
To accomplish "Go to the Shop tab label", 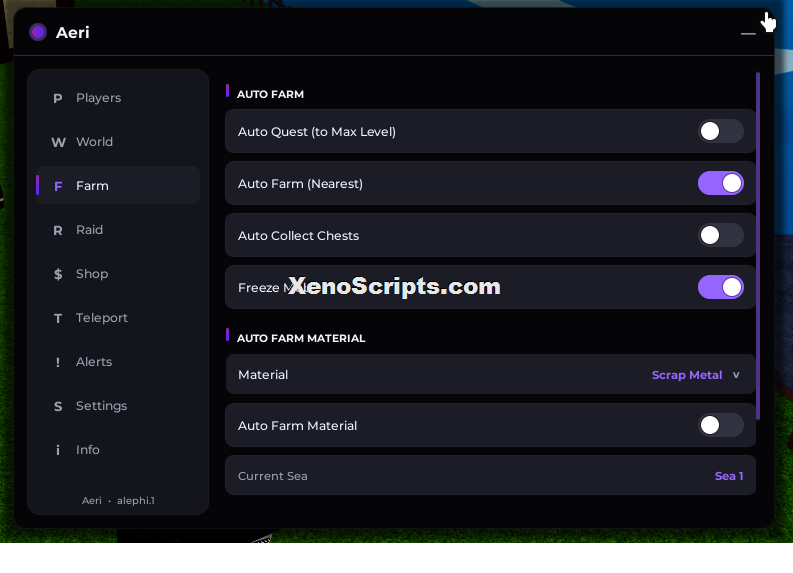I will click(x=92, y=274).
